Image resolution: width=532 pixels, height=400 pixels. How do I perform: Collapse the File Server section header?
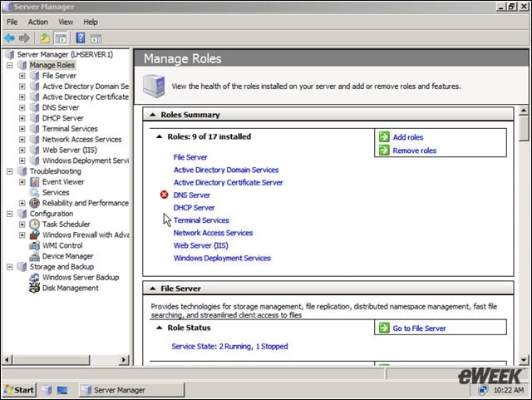coord(153,289)
